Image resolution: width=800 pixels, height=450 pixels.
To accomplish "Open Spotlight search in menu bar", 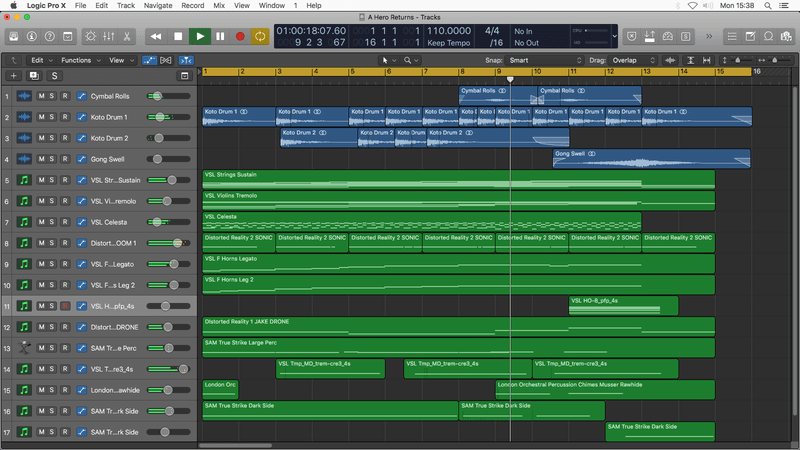I will pos(767,5).
